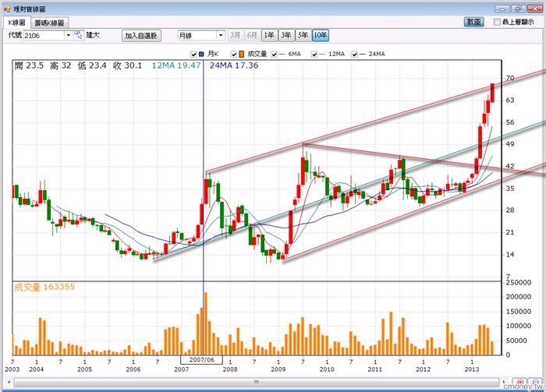
Task: Switch to the 籌碼K線圖 tab
Action: (x=50, y=23)
